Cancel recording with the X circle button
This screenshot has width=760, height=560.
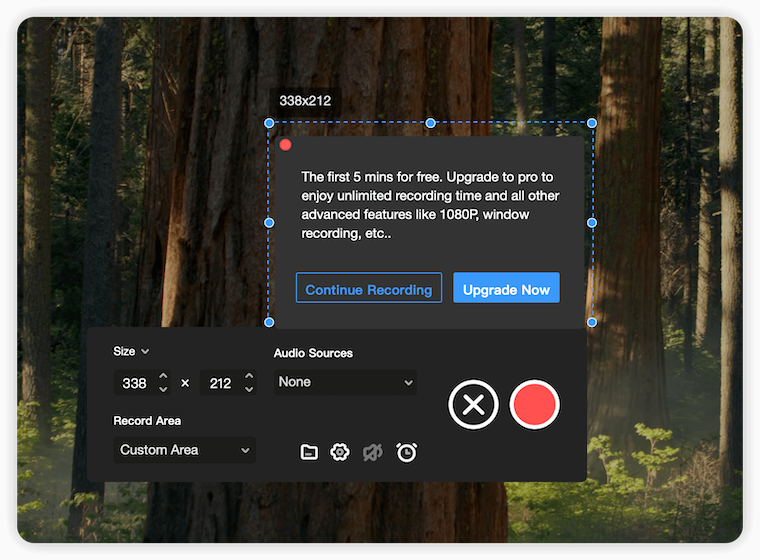pos(474,405)
